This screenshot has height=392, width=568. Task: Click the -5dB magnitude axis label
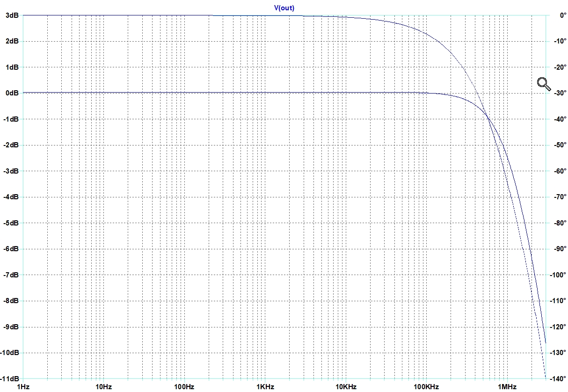[11, 223]
